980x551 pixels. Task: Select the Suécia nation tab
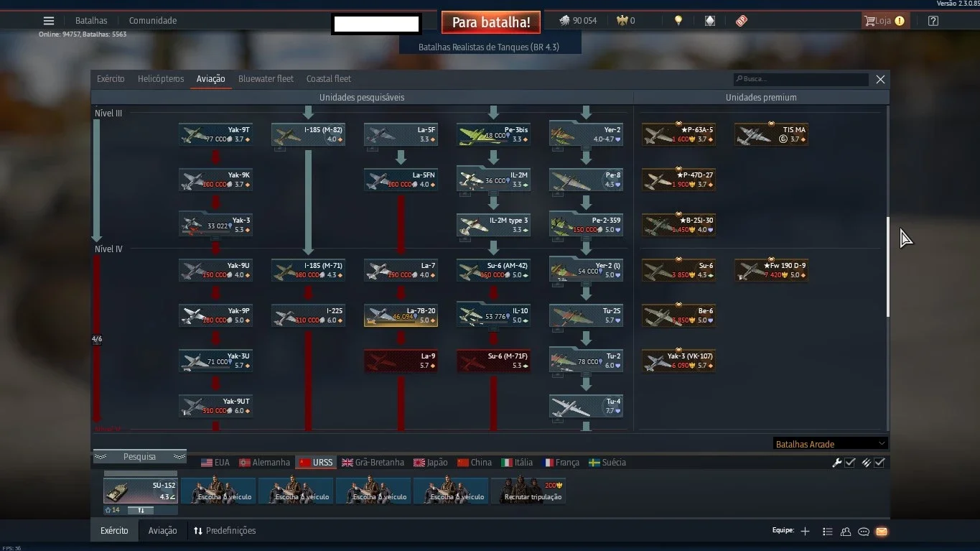point(607,463)
